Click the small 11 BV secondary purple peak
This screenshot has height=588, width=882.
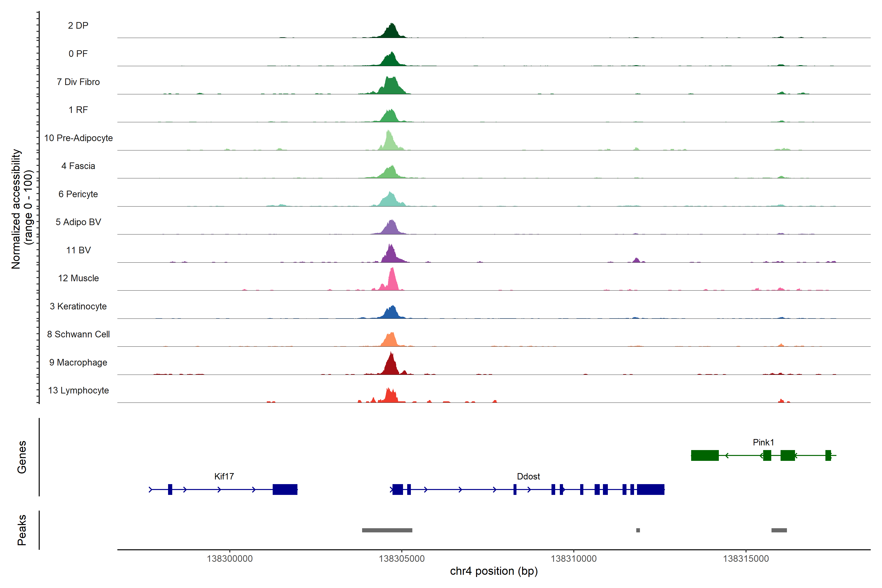point(636,260)
